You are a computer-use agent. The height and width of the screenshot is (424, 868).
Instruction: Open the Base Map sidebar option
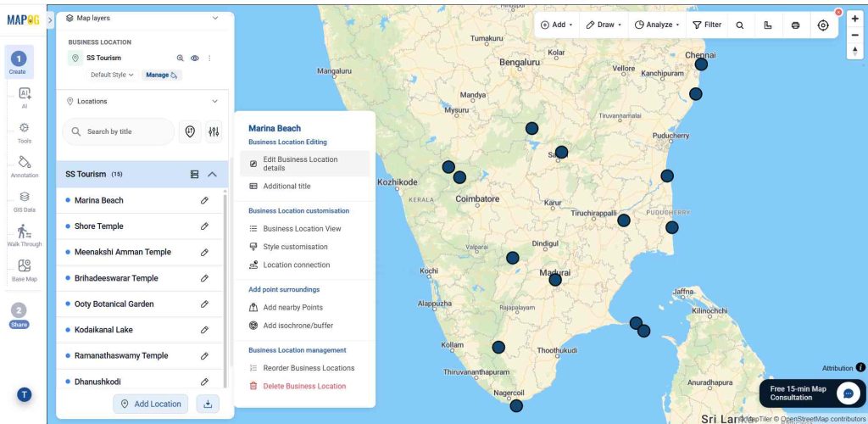[x=25, y=271]
